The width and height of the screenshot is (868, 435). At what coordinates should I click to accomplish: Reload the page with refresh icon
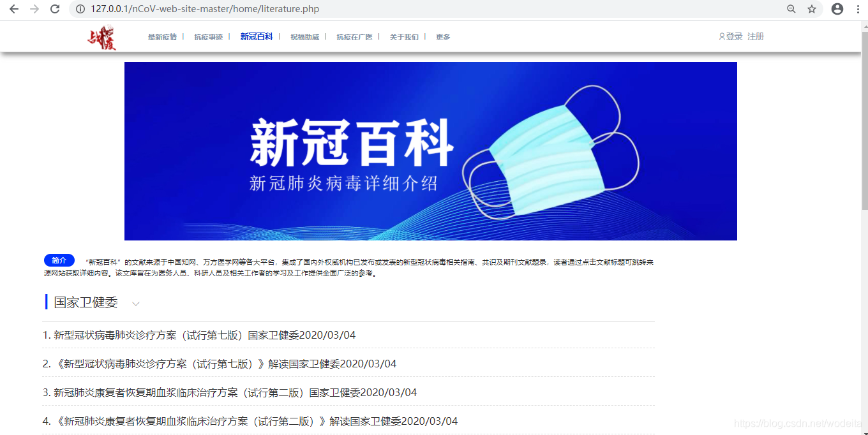coord(55,9)
